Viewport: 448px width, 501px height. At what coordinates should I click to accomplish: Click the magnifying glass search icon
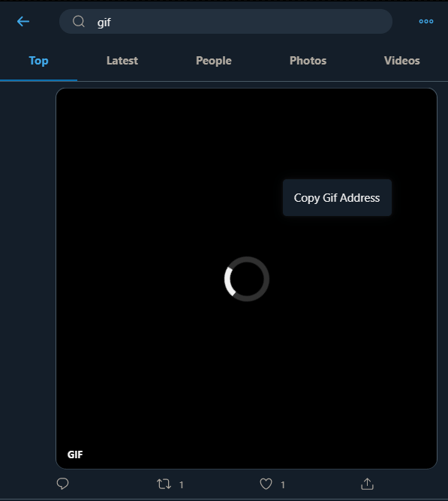tap(79, 22)
